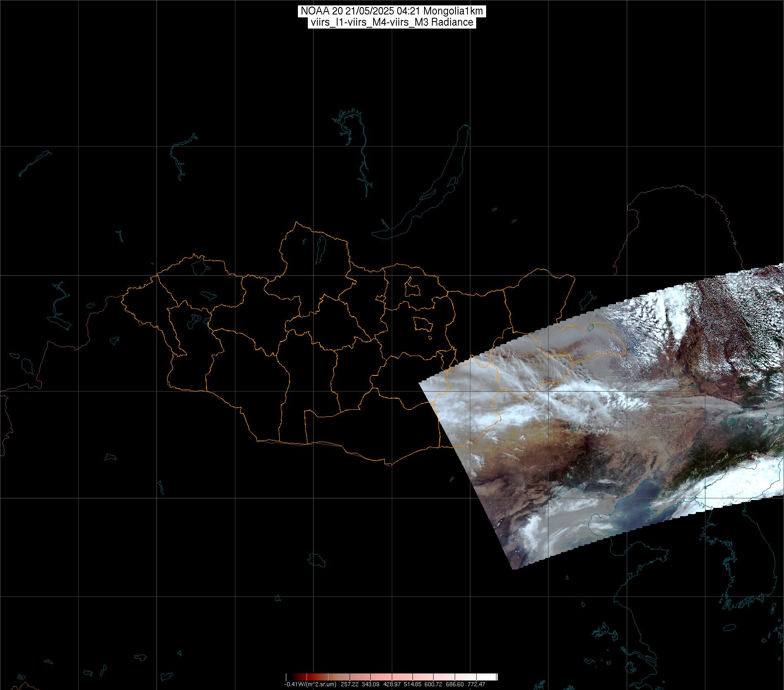Select the 772.47 colorbar value label
This screenshot has width=784, height=690.
476,684
